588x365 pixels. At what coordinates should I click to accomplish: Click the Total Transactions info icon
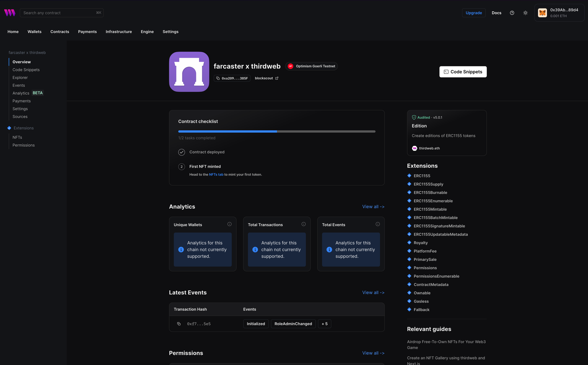coord(303,224)
